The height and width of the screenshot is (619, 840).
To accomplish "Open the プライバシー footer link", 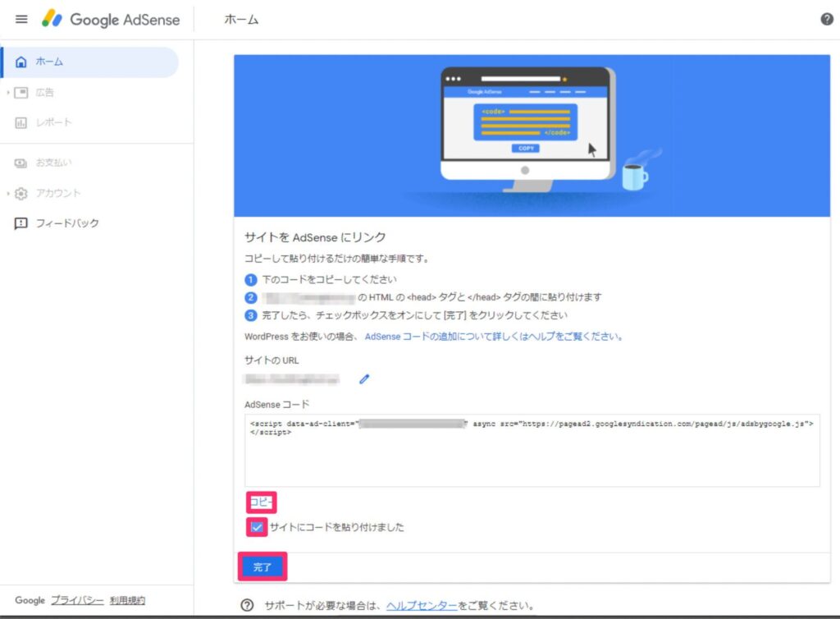I will (x=77, y=600).
